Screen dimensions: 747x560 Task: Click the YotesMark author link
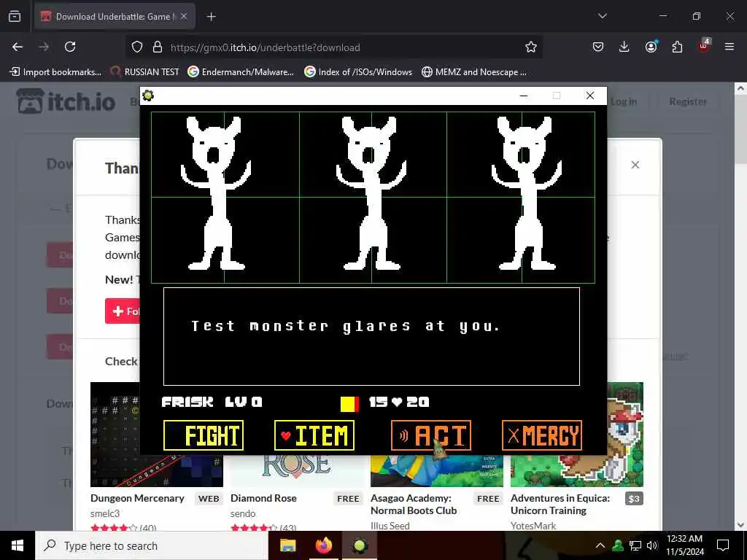click(x=533, y=526)
